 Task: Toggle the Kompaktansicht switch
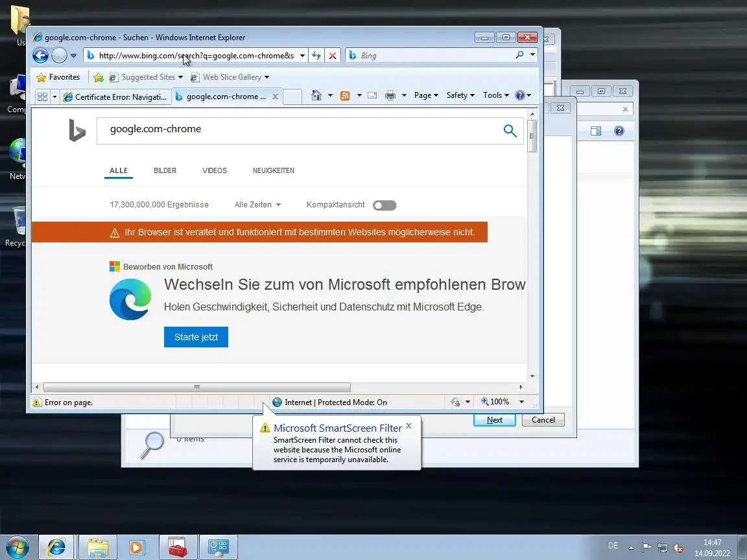(x=385, y=205)
